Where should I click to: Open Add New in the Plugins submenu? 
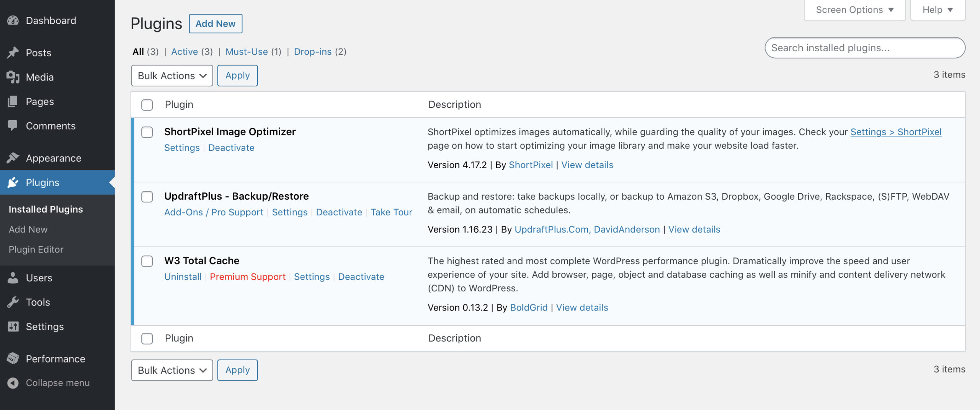(28, 229)
